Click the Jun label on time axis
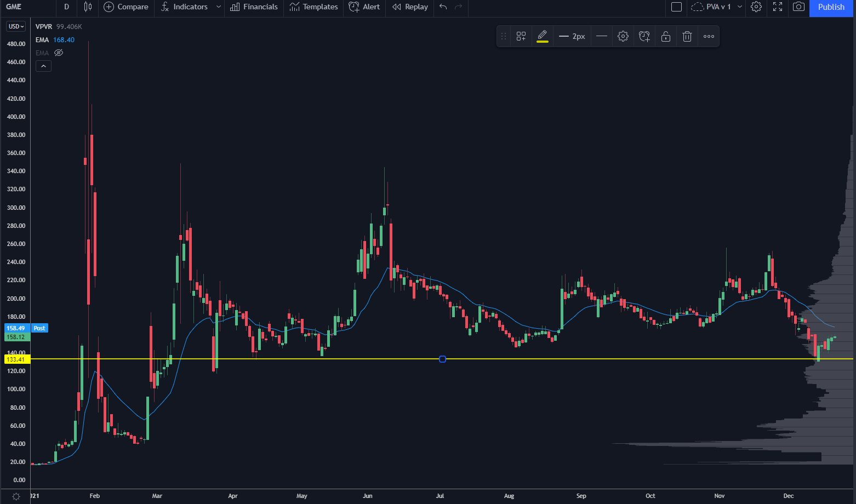 click(x=368, y=496)
